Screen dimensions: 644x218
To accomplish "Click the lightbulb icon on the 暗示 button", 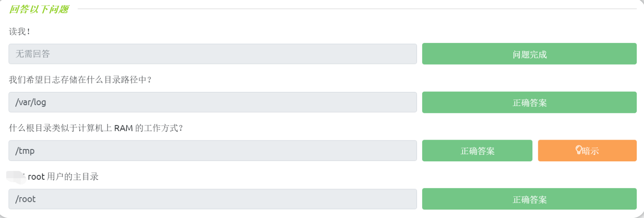I will tap(579, 149).
